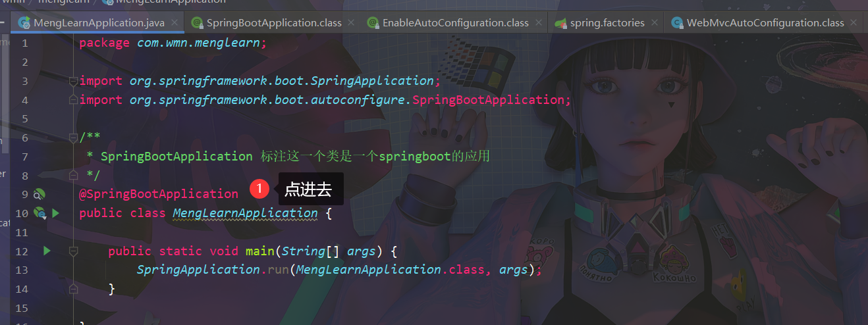Screen dimensions: 868x325
Task: Click the @SpringBootApplication annotation in the code
Action: click(x=159, y=194)
